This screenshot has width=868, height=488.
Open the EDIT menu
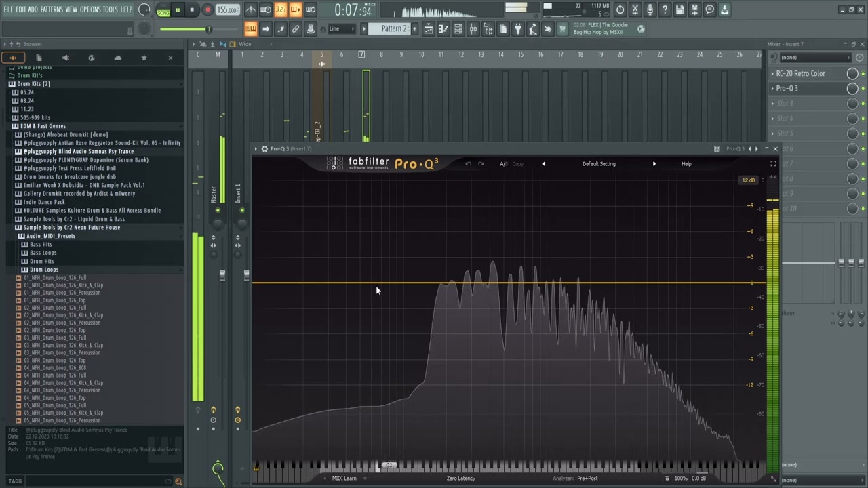[20, 9]
